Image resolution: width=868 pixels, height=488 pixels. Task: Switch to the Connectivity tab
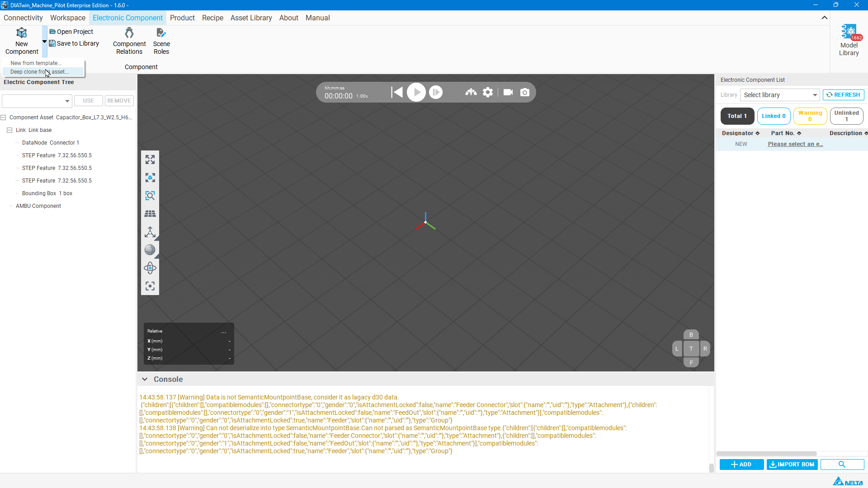(x=23, y=18)
